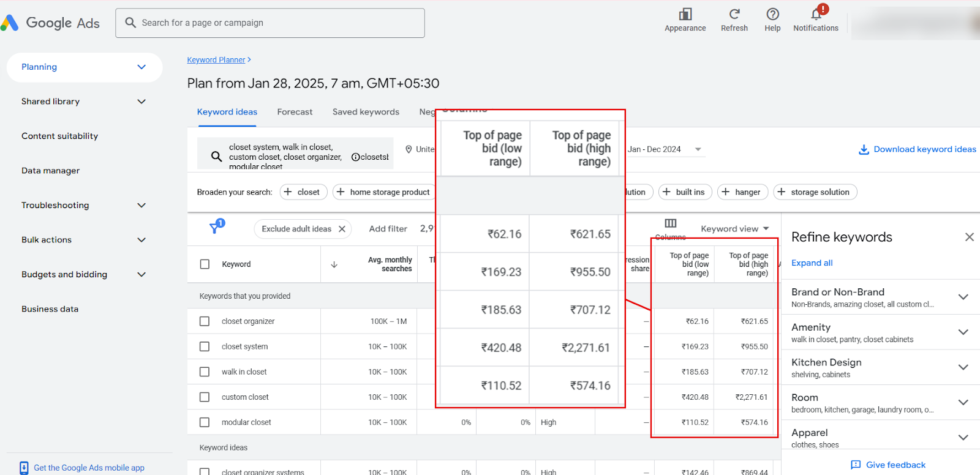980x475 pixels.
Task: Close the Refine keywords panel
Action: [969, 237]
